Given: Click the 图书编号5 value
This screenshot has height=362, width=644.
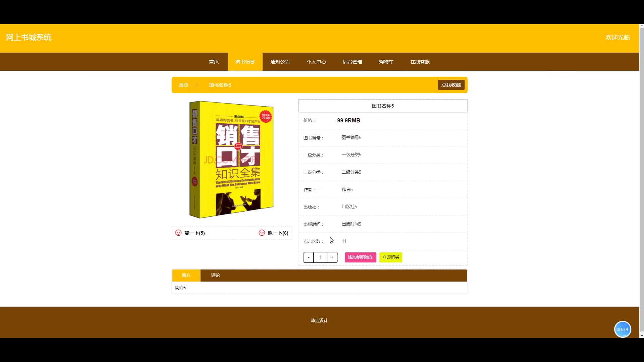Looking at the screenshot, I should point(351,137).
